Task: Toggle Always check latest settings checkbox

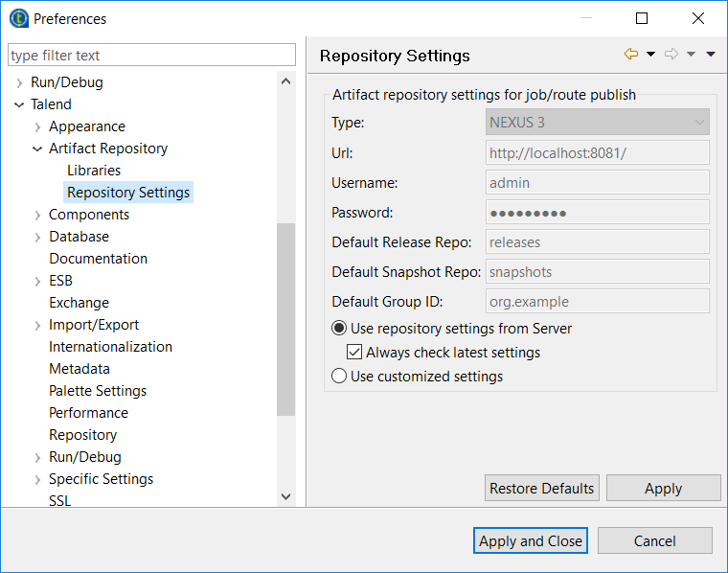Action: pyautogui.click(x=354, y=353)
